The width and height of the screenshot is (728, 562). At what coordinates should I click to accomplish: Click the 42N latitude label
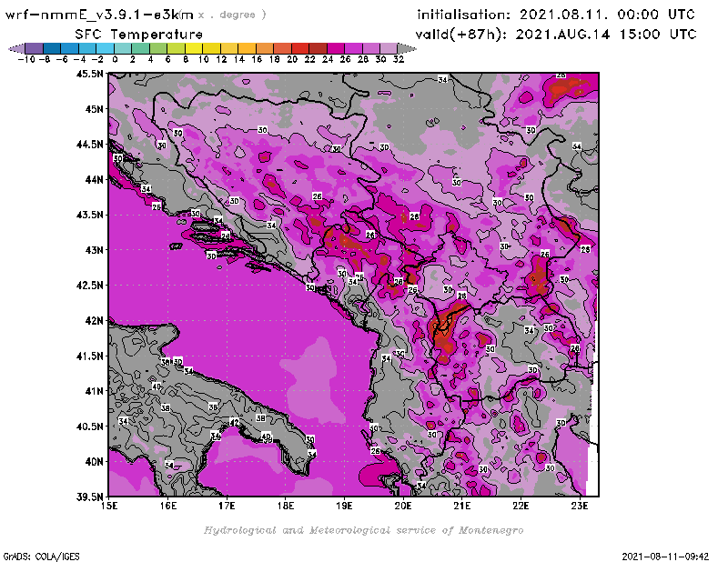(x=94, y=320)
